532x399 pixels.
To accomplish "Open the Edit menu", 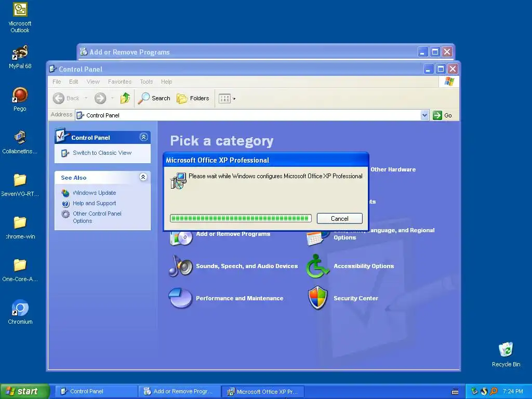I will (x=74, y=82).
